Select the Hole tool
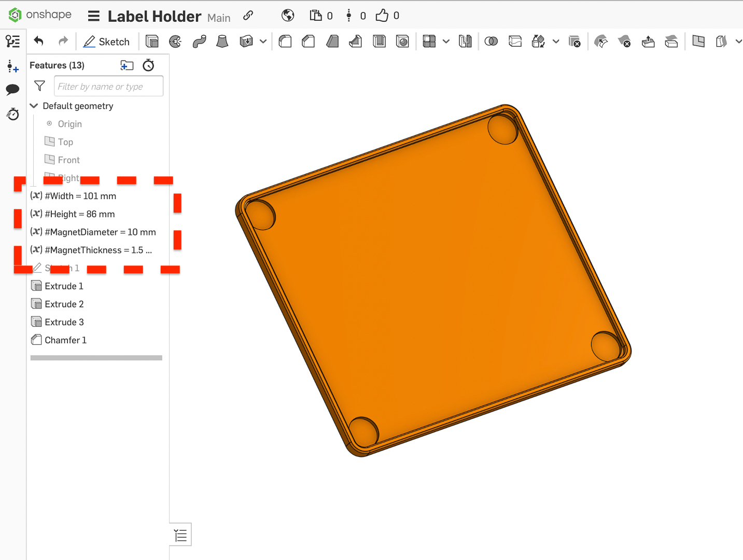 tap(403, 41)
